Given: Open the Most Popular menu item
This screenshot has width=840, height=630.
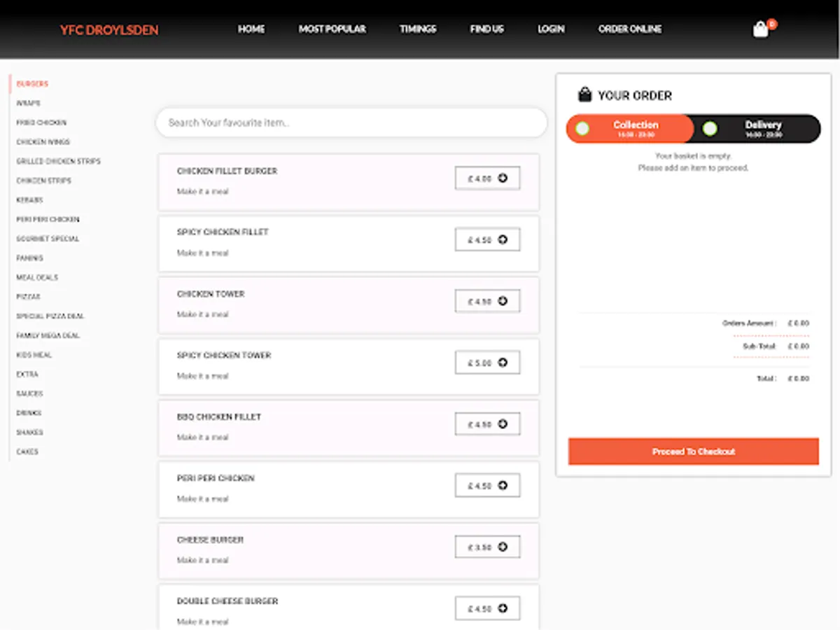Looking at the screenshot, I should point(332,29).
